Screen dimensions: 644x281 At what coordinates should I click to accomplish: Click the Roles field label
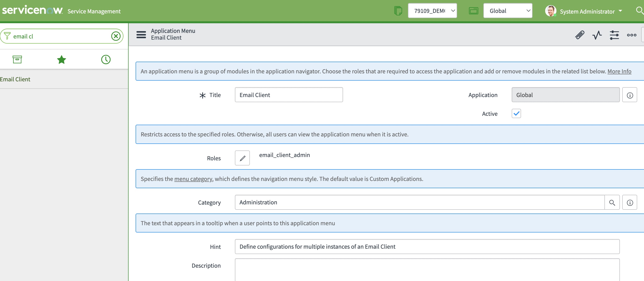(x=214, y=158)
